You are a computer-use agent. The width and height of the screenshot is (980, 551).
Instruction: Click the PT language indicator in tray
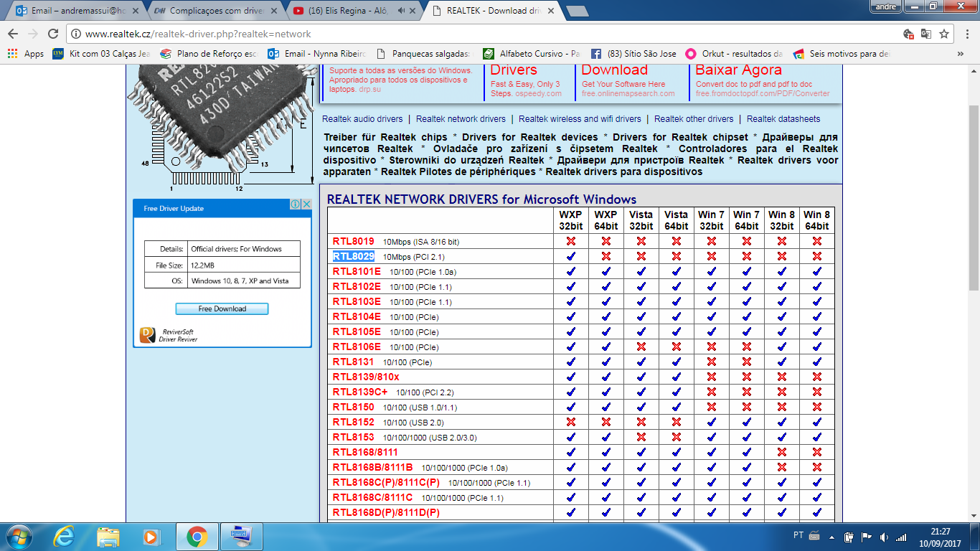(x=798, y=536)
